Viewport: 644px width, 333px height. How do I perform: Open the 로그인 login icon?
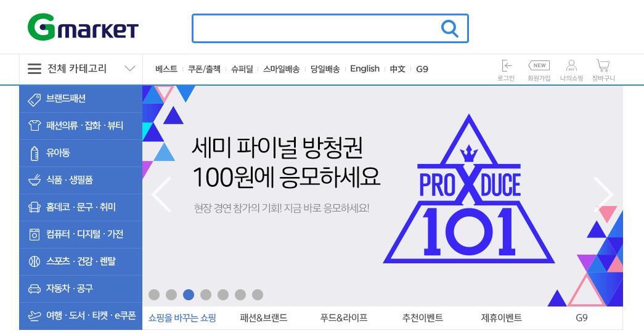pyautogui.click(x=507, y=66)
